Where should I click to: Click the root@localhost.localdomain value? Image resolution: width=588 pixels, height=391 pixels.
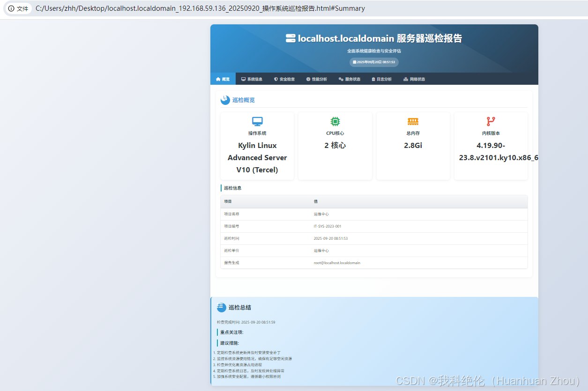coord(337,263)
